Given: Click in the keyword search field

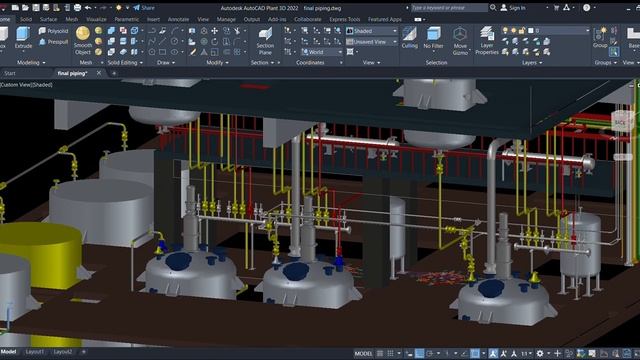Looking at the screenshot, I should click(449, 7).
